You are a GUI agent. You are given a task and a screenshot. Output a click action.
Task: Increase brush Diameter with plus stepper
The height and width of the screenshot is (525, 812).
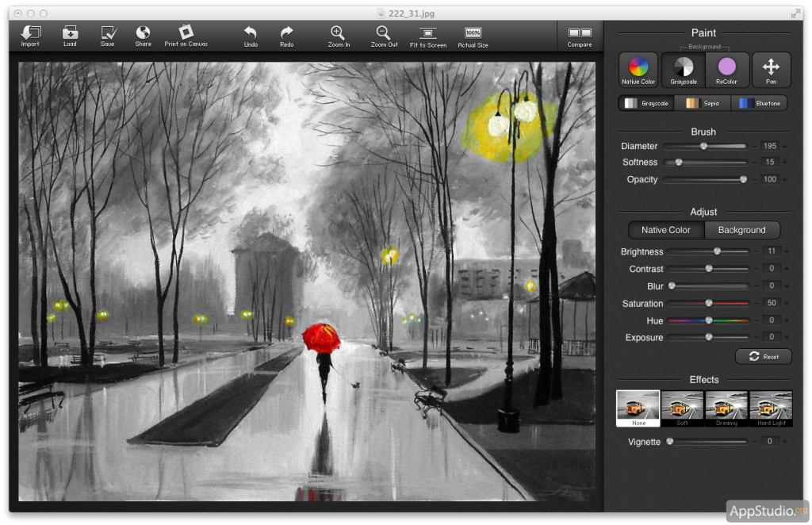(x=785, y=147)
